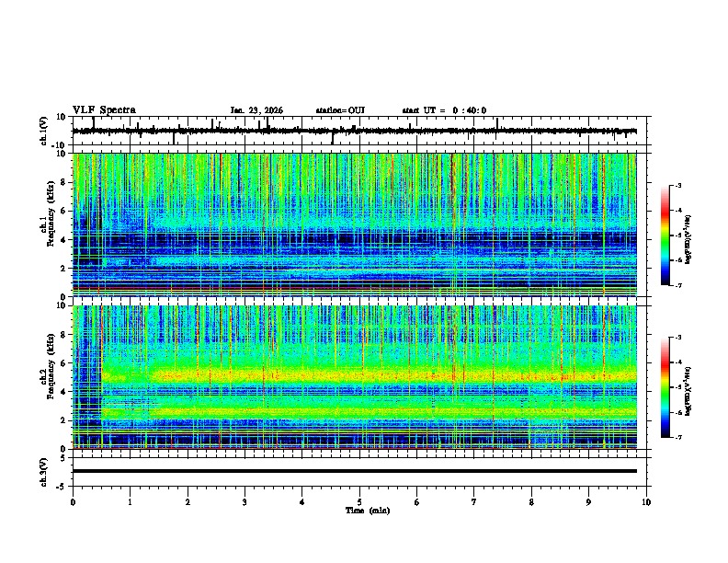This screenshot has height=563, width=728.
Task: Click the ch.1 spectrogram panel
Action: pyautogui.click(x=355, y=224)
